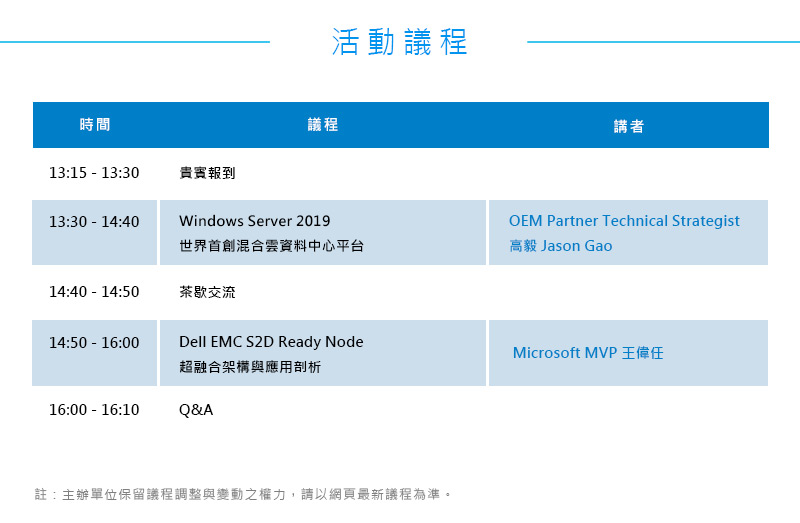Click the 16:00 - 16:10 time cell

(94, 410)
